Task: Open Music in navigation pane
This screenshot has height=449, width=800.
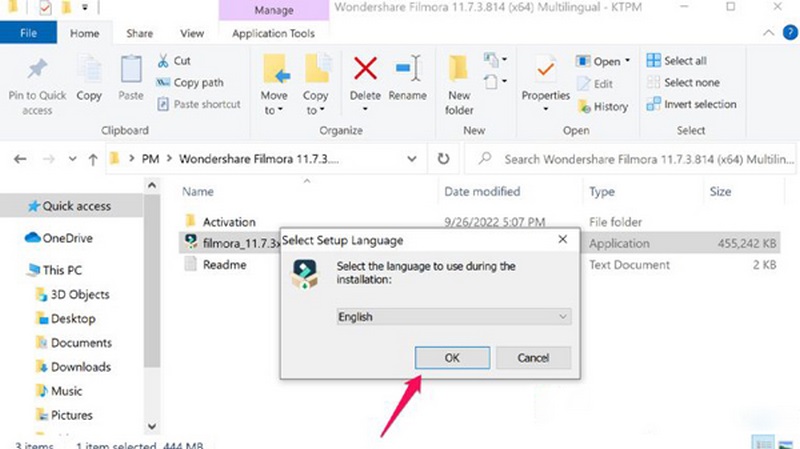Action: pyautogui.click(x=59, y=391)
